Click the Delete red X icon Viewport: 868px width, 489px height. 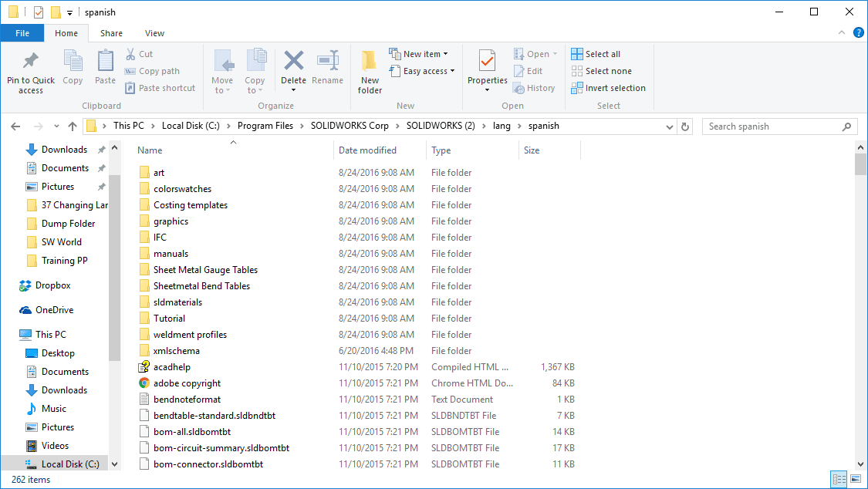point(293,60)
